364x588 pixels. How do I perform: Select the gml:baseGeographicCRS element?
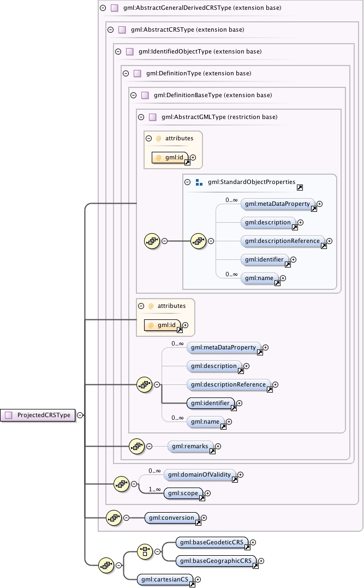tap(216, 561)
